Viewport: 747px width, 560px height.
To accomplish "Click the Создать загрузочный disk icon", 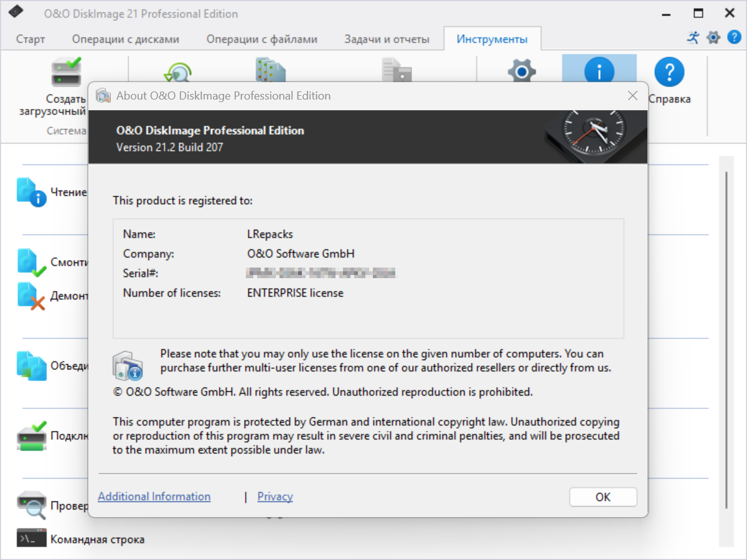I will [66, 72].
